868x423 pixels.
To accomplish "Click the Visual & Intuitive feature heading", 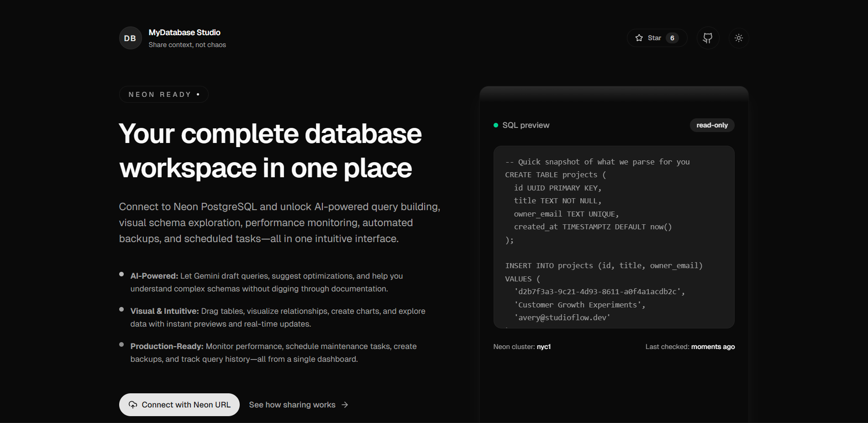I will coord(164,311).
